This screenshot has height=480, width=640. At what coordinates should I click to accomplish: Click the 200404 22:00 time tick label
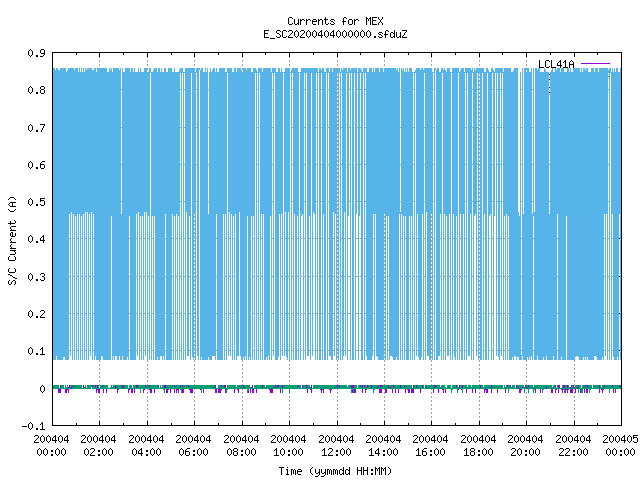click(x=573, y=446)
